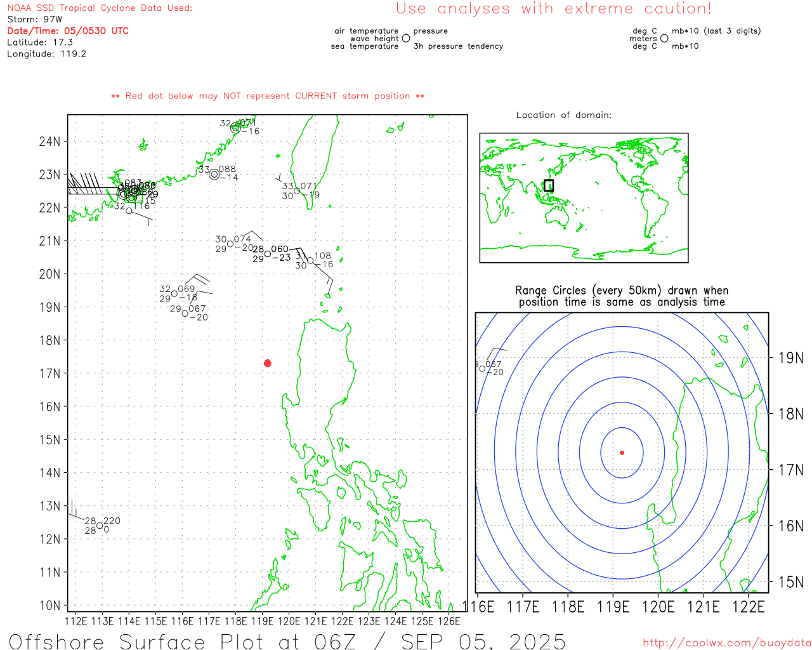Click the station circle with pressure 116

tap(129, 211)
